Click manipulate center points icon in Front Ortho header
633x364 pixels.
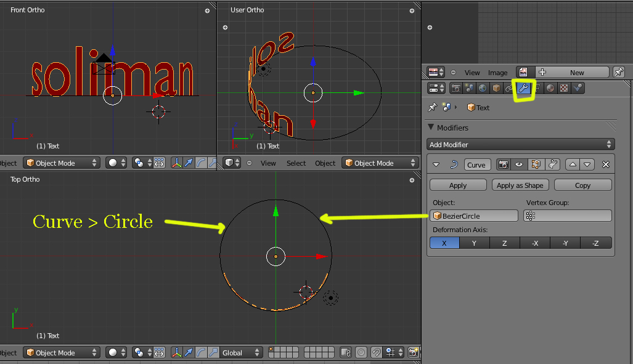(x=160, y=163)
